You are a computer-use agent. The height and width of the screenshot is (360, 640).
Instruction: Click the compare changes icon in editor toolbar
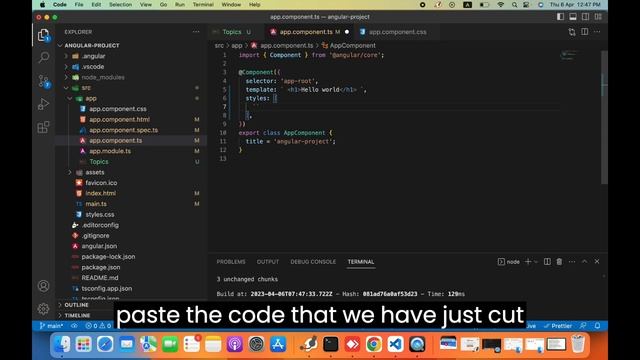point(572,32)
